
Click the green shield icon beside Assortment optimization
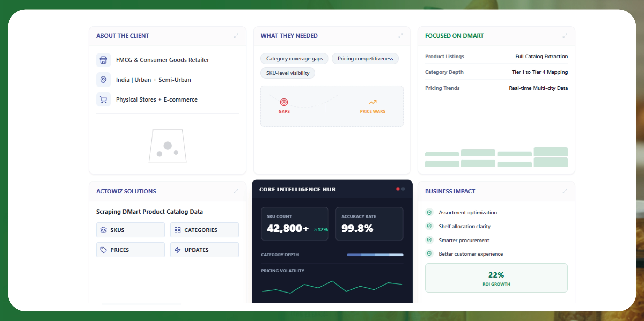pyautogui.click(x=429, y=213)
